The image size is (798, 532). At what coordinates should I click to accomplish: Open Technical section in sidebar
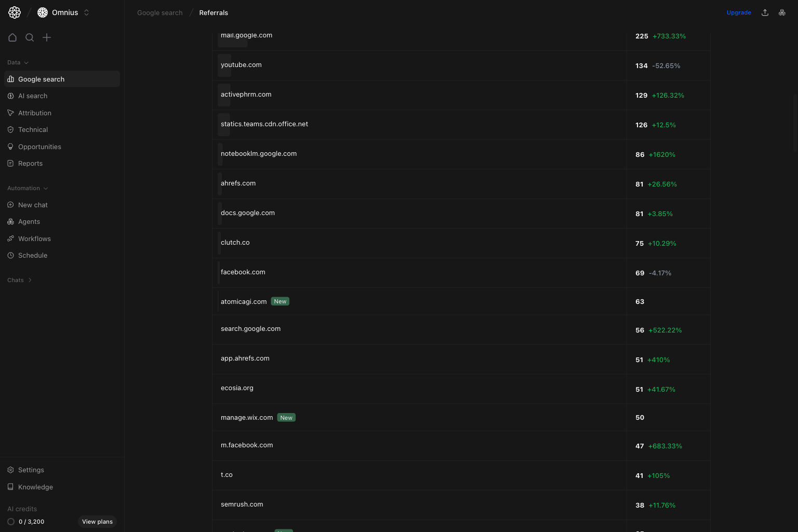(33, 129)
